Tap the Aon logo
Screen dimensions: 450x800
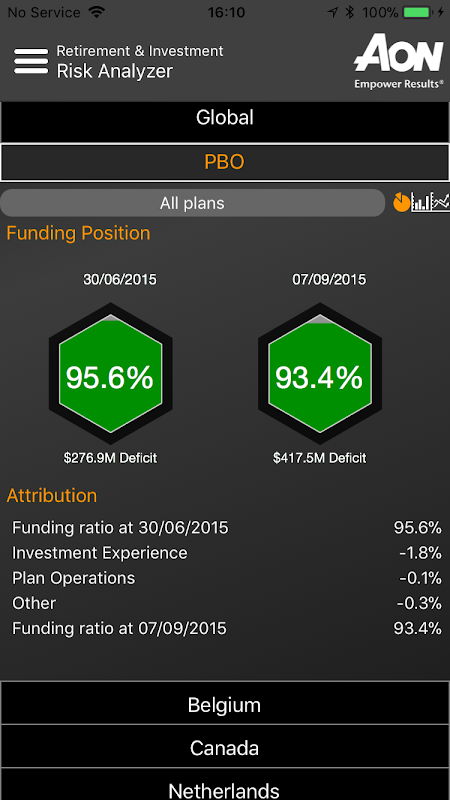click(398, 61)
